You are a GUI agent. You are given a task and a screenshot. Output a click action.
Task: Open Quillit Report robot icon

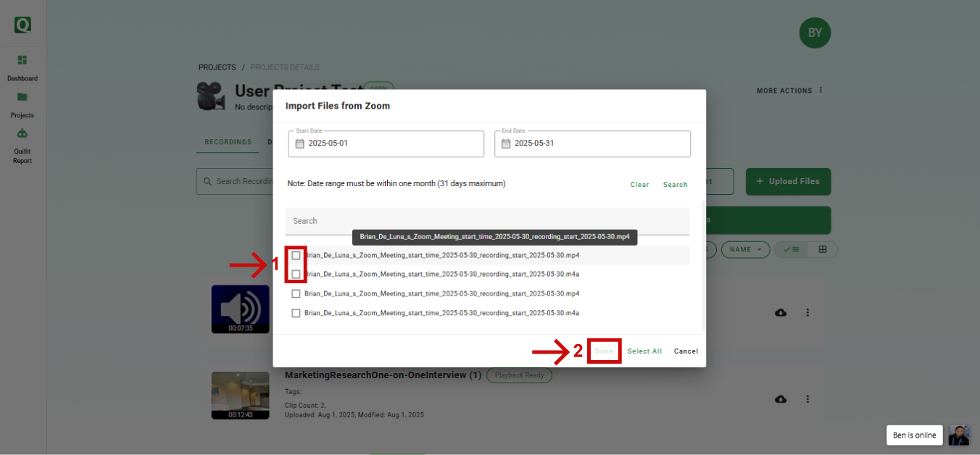(x=22, y=133)
